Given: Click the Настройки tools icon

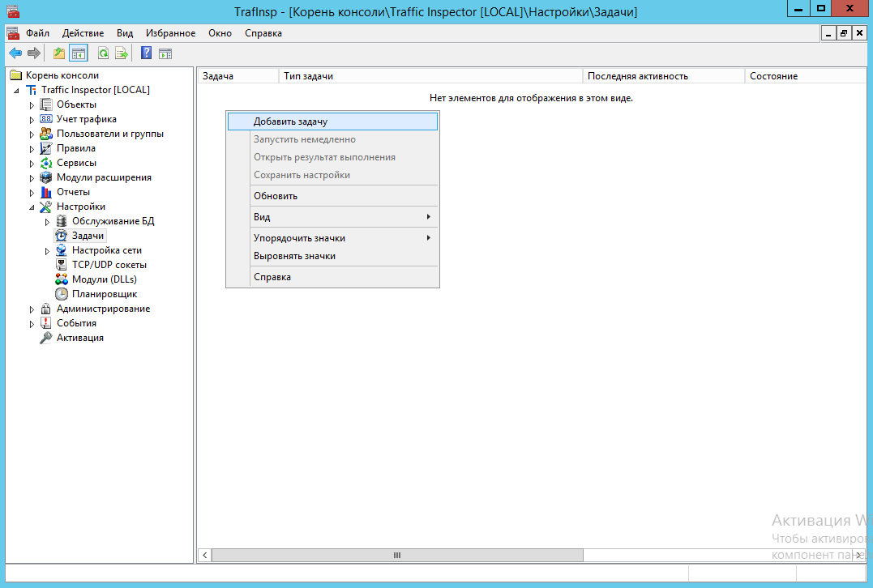Looking at the screenshot, I should tap(46, 207).
